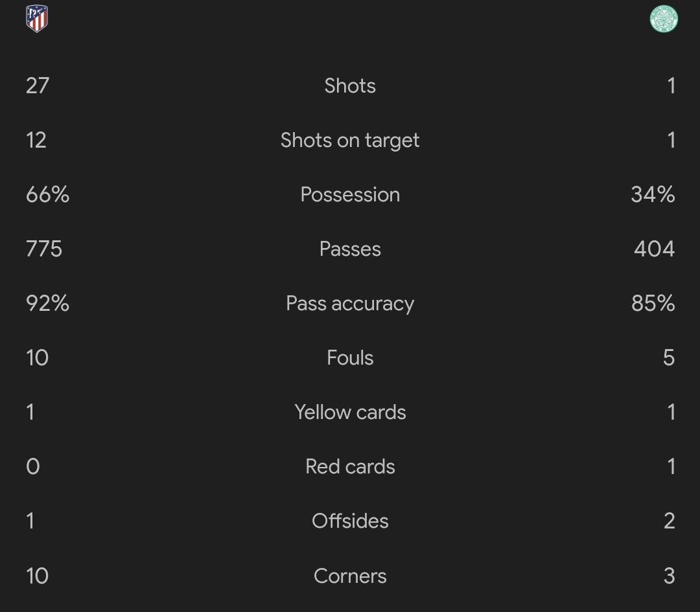
Task: Click the Fouls stat label
Action: [350, 357]
